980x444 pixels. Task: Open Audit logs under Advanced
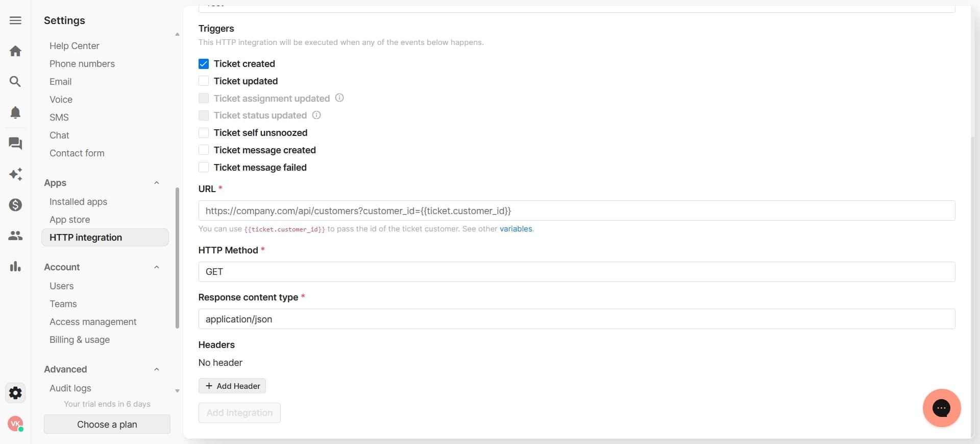(x=70, y=388)
